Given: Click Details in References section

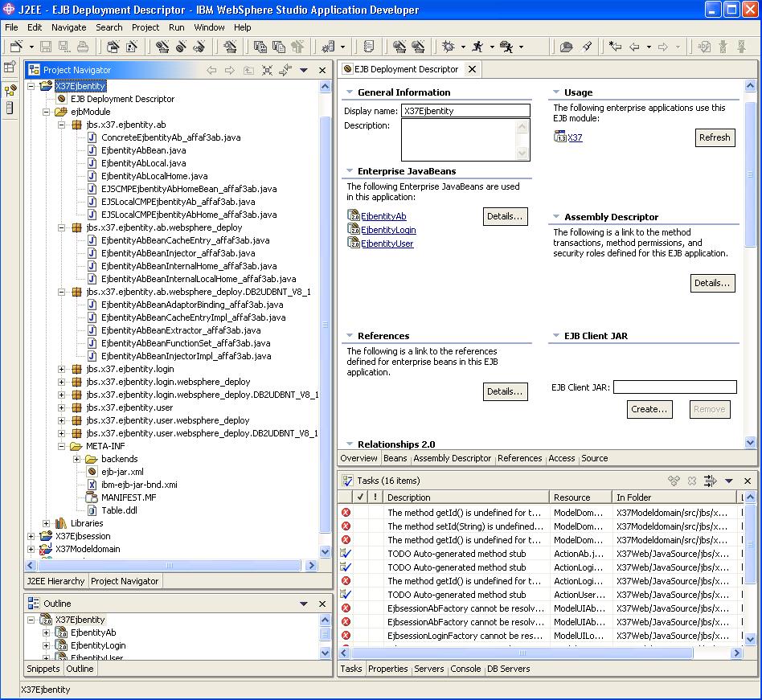Looking at the screenshot, I should coord(505,391).
